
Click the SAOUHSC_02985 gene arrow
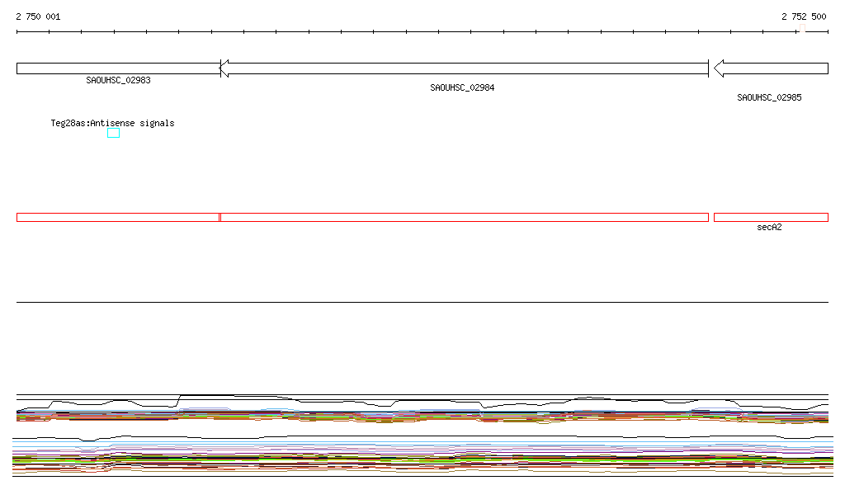point(771,68)
